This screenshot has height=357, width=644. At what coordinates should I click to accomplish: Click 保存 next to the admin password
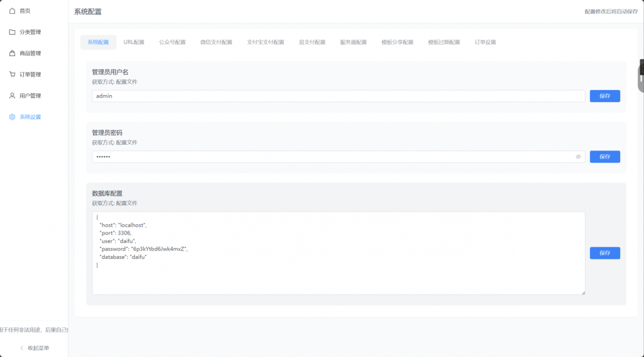pos(604,157)
